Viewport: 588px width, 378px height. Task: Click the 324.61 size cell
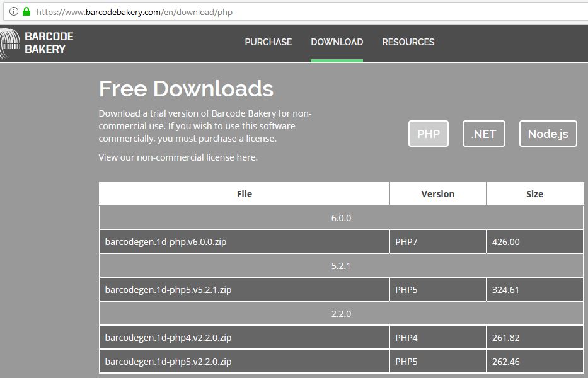(535, 290)
